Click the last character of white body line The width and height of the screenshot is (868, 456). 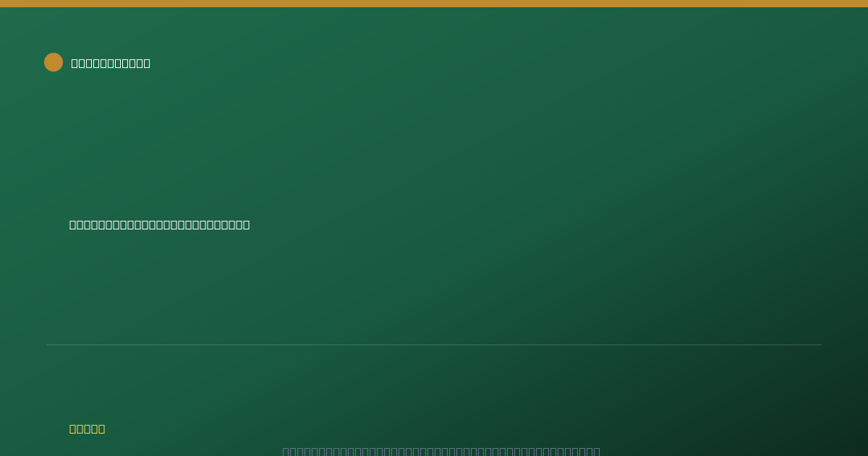pos(246,224)
